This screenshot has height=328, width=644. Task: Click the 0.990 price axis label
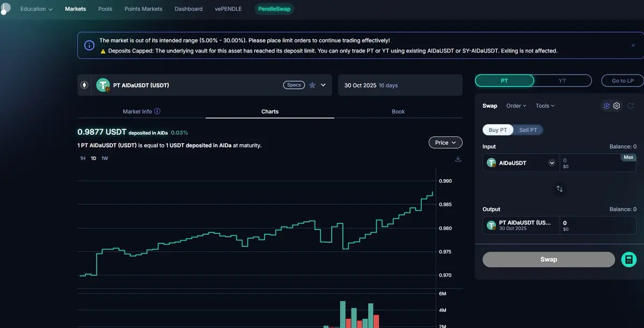click(x=445, y=181)
